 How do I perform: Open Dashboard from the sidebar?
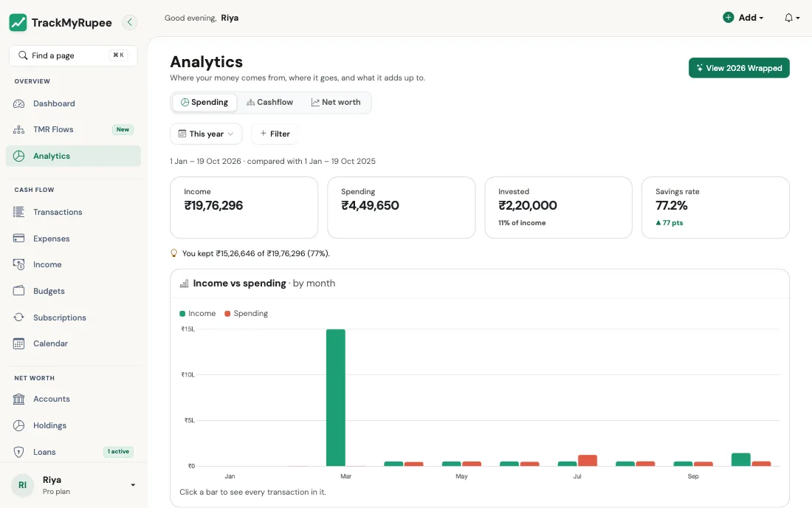73,103
